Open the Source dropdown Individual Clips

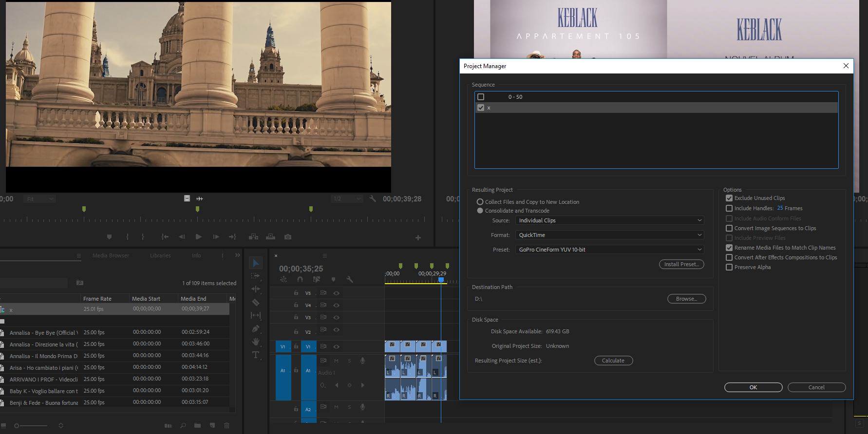click(610, 220)
